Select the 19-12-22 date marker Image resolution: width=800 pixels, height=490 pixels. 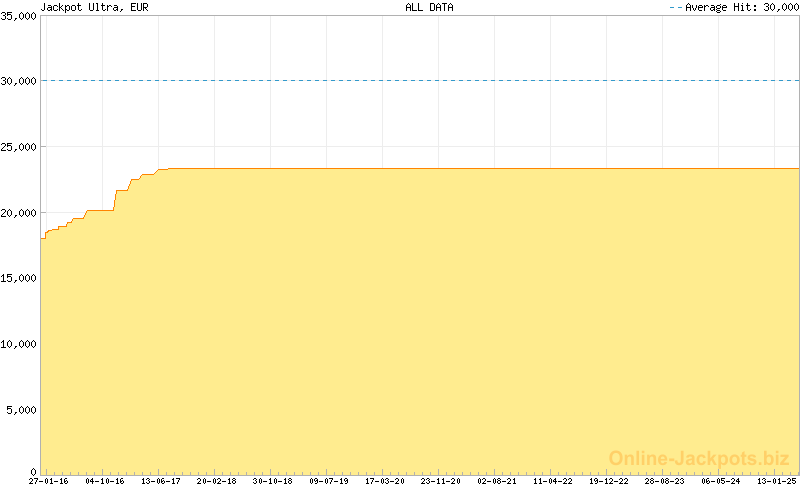[609, 481]
